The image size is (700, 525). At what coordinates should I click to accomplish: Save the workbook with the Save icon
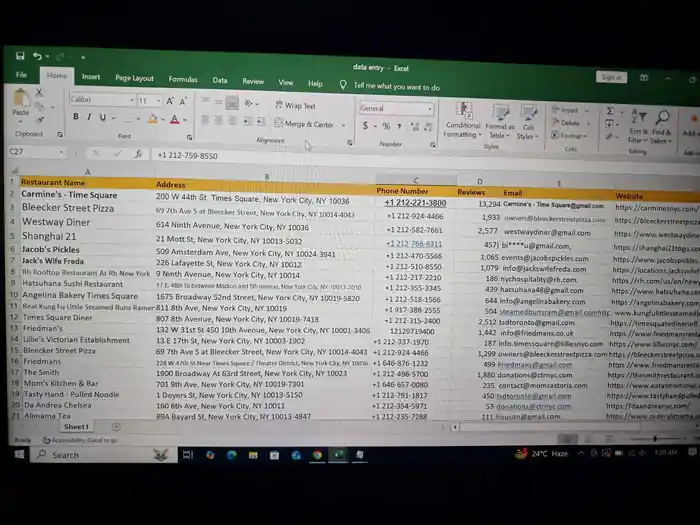pos(20,55)
